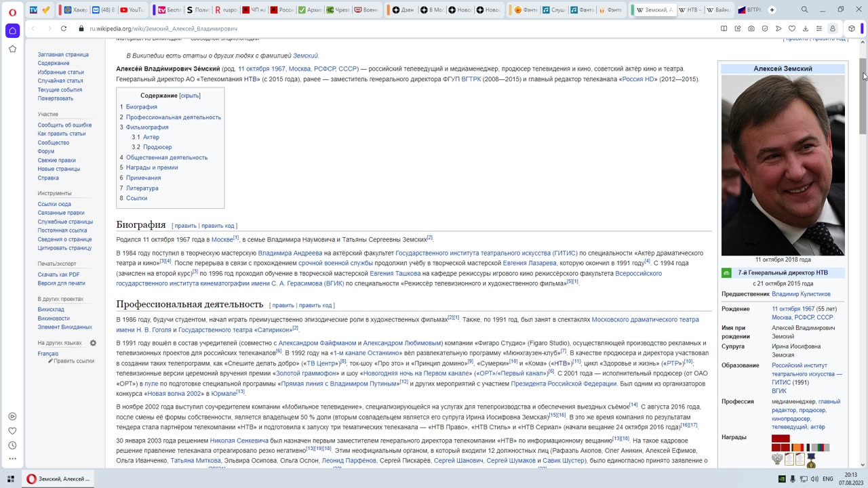Open the infobox photo of Алексей Земский

tap(783, 165)
